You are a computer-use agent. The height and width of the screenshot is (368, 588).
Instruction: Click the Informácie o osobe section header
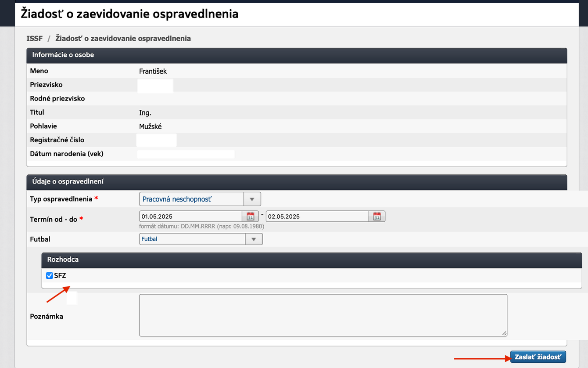pyautogui.click(x=63, y=55)
